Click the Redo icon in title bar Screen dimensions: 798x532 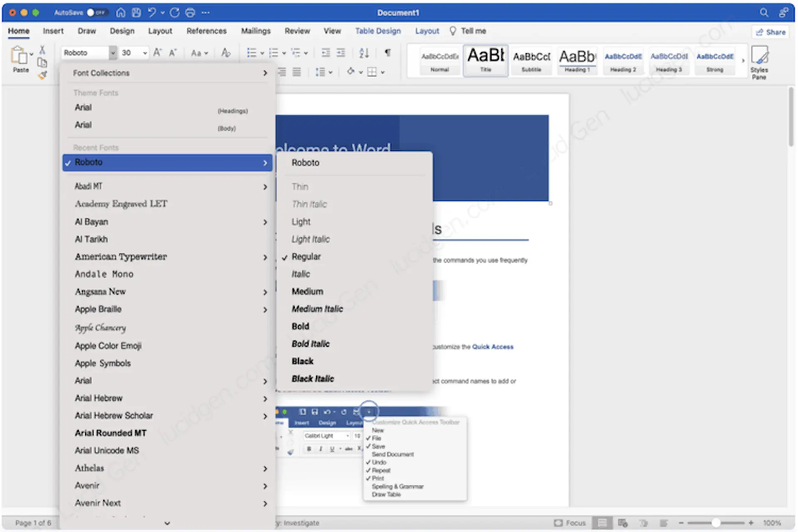175,13
